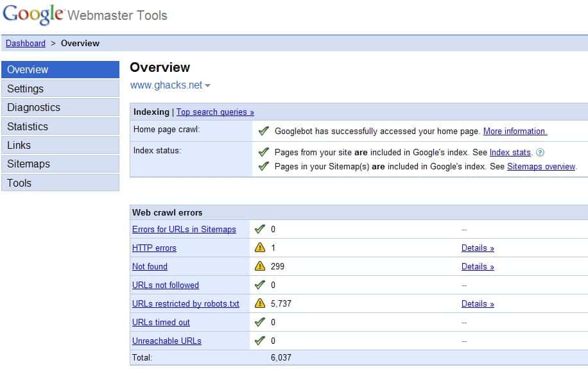
Task: Open Tools in the sidebar
Action: pos(60,183)
